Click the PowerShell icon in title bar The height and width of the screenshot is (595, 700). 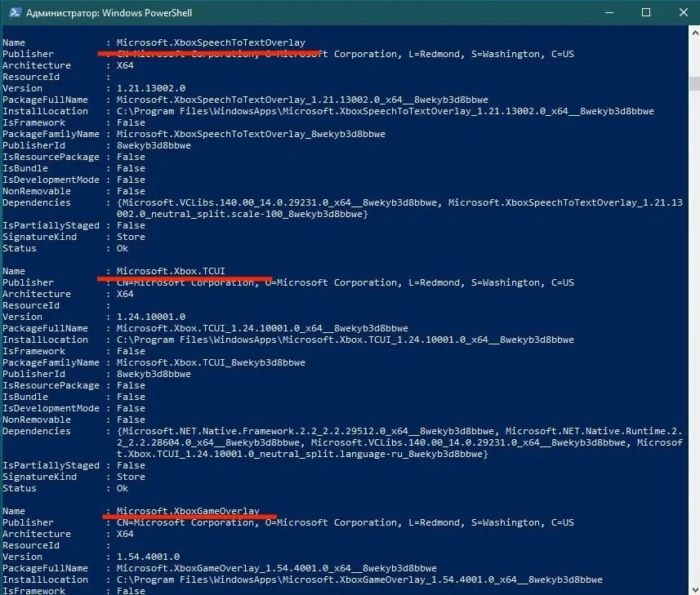click(x=15, y=12)
